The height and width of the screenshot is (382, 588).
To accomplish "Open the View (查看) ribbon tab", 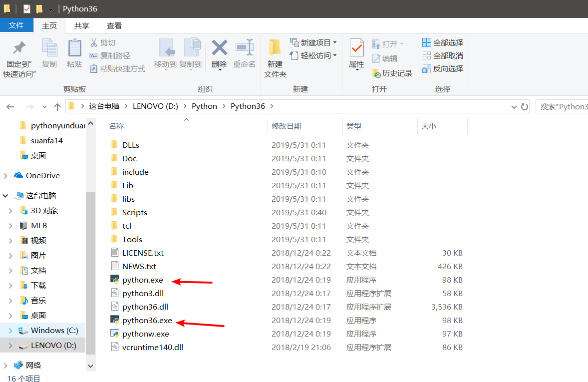I will (x=114, y=25).
